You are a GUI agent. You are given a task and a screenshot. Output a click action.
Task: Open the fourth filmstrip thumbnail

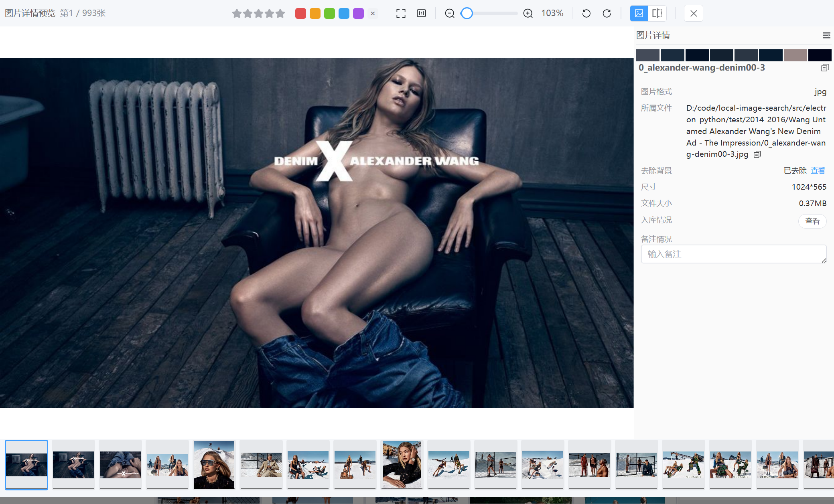pyautogui.click(x=167, y=465)
